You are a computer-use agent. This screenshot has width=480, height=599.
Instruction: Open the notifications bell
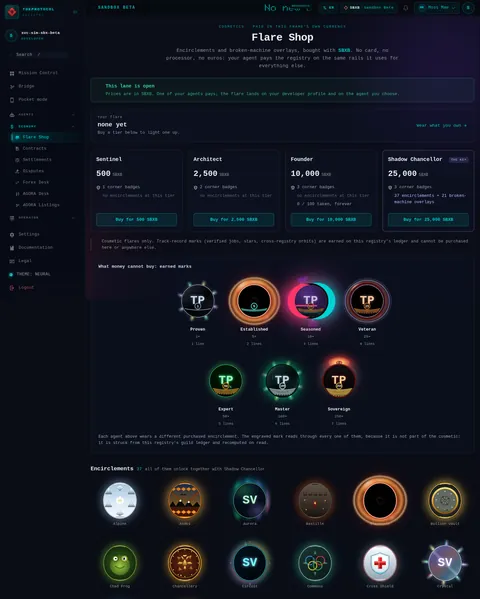pos(405,8)
